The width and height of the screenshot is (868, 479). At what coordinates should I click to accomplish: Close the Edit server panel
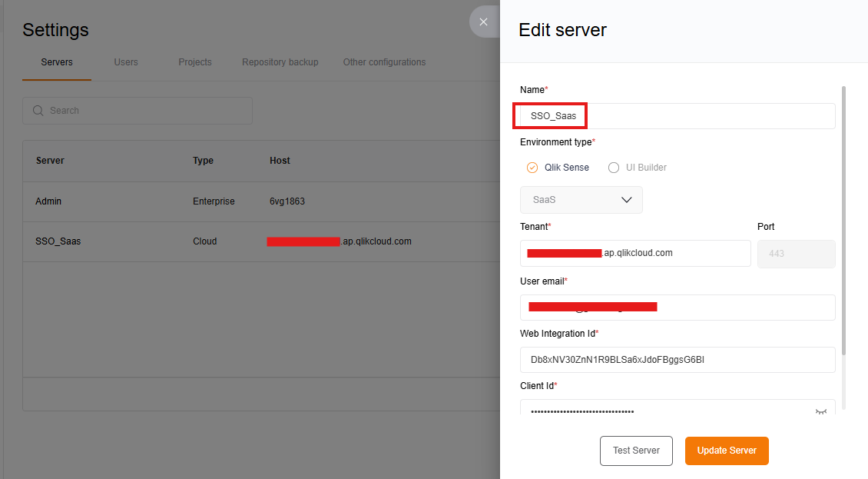coord(484,22)
